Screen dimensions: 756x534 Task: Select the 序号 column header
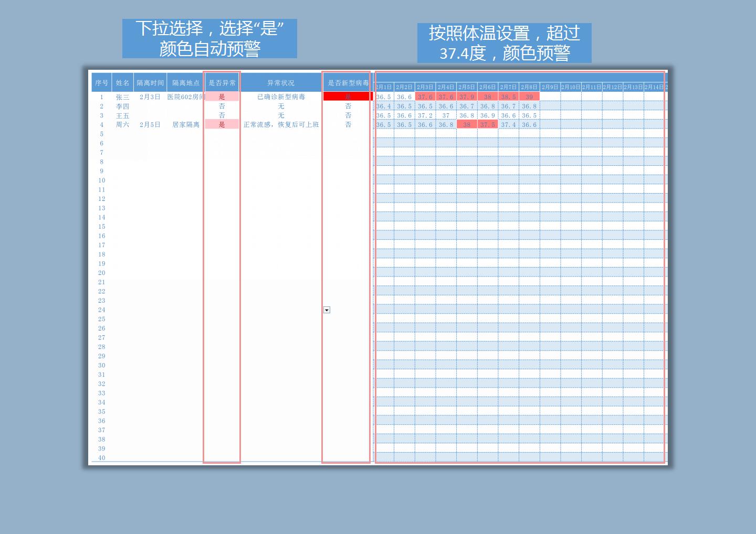click(101, 83)
